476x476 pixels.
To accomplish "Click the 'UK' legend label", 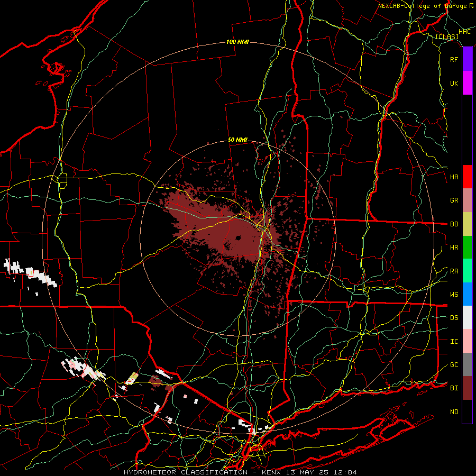I will [454, 83].
